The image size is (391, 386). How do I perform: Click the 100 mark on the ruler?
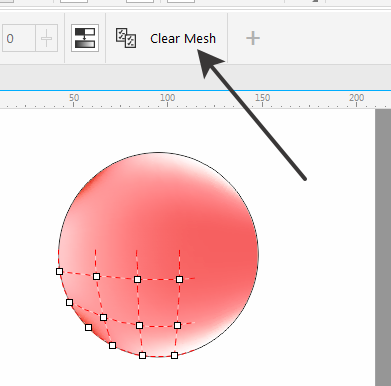click(x=167, y=98)
